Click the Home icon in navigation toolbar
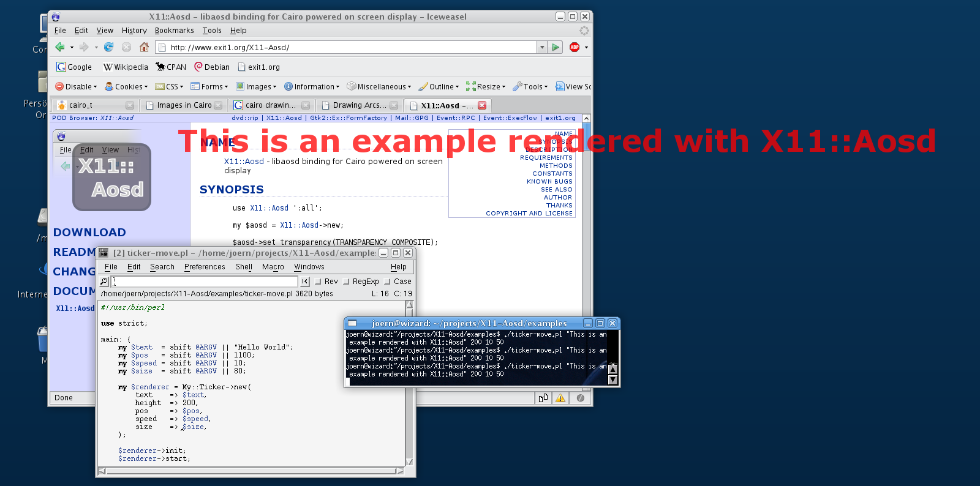This screenshot has width=980, height=486. (x=144, y=47)
